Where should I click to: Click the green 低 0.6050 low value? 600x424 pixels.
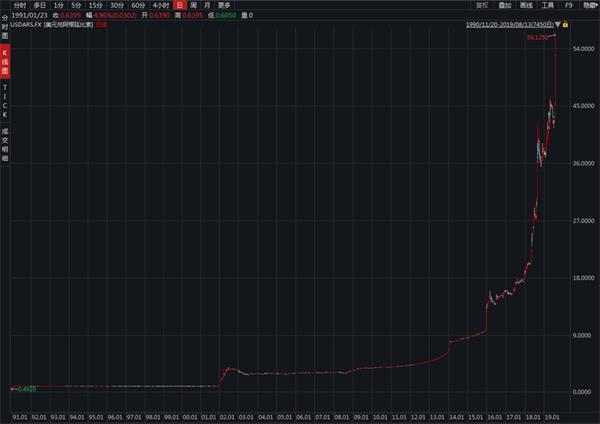click(226, 15)
